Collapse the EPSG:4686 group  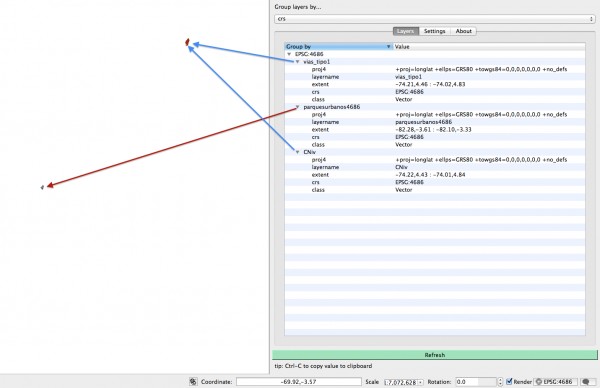[x=289, y=54]
